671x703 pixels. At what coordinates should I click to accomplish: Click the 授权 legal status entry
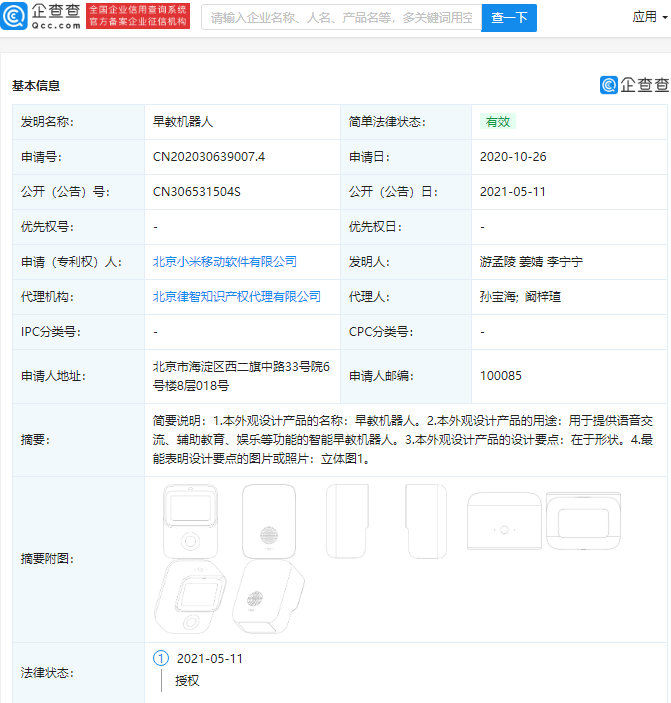coord(187,680)
